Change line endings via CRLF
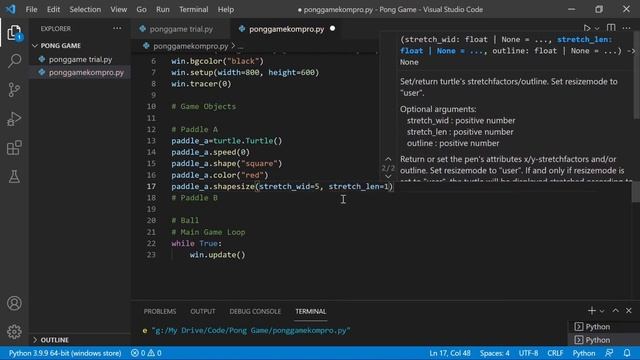640x360 pixels. [x=555, y=353]
